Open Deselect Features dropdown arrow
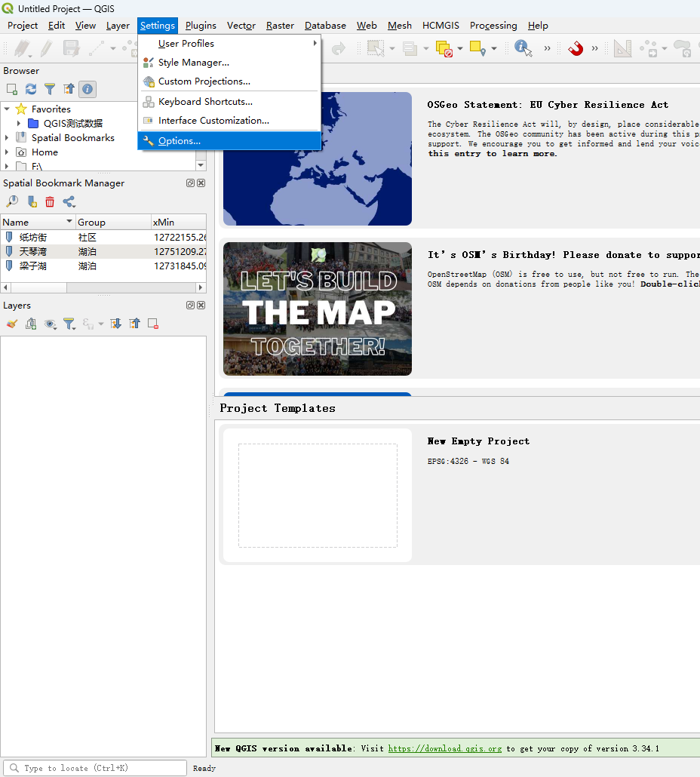 pos(460,48)
